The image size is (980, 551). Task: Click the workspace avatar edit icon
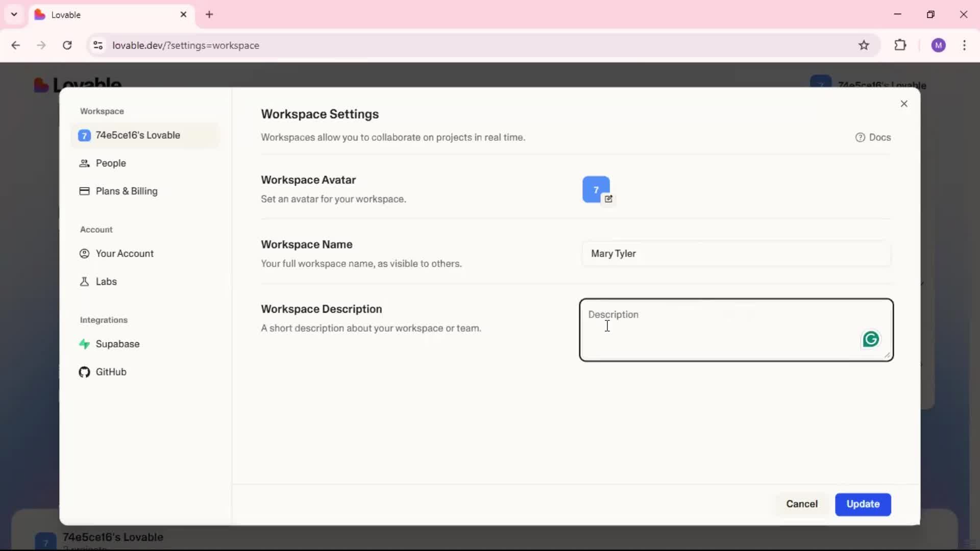tap(608, 199)
